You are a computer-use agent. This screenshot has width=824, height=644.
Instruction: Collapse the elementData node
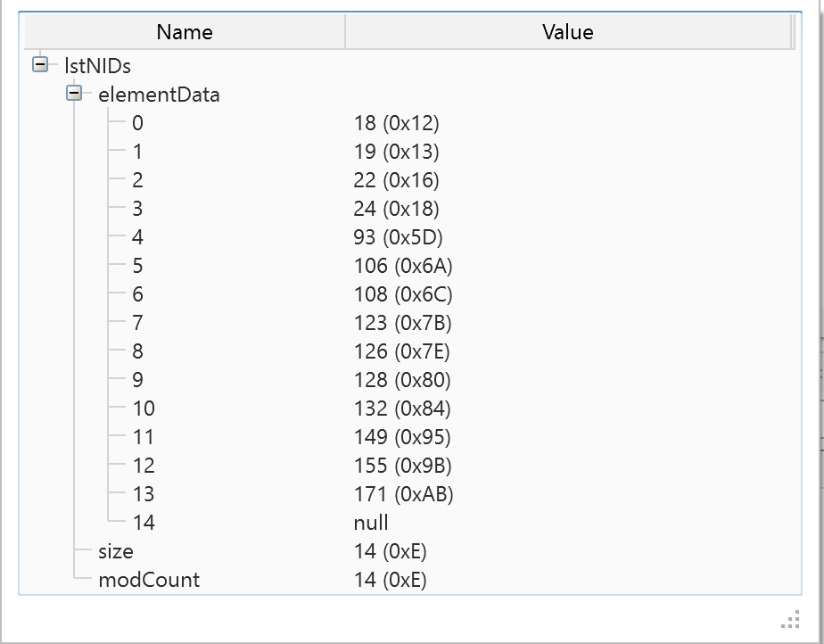[74, 93]
